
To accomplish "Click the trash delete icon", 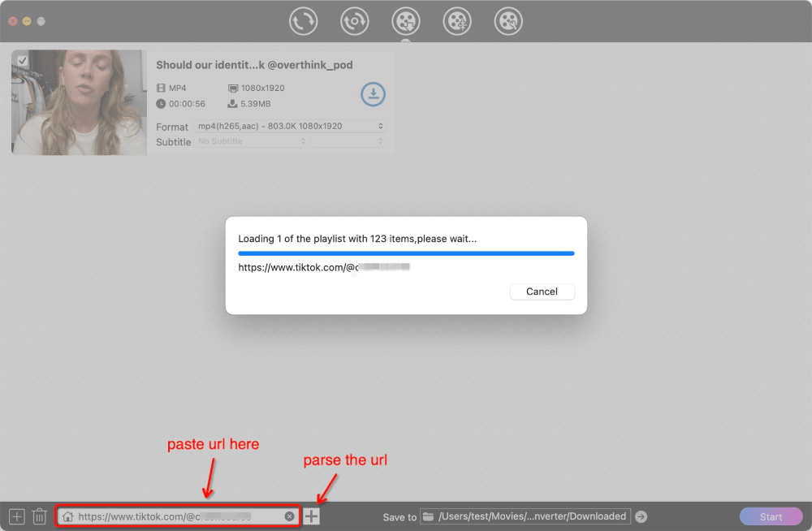I will (39, 516).
